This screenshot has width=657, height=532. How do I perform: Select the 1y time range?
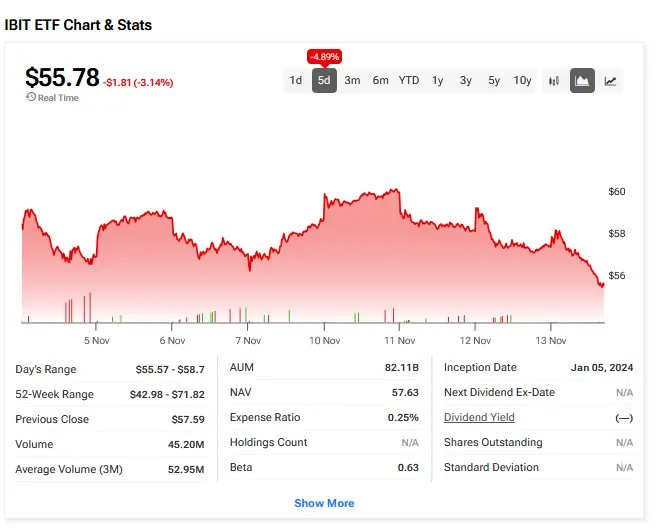tap(438, 81)
